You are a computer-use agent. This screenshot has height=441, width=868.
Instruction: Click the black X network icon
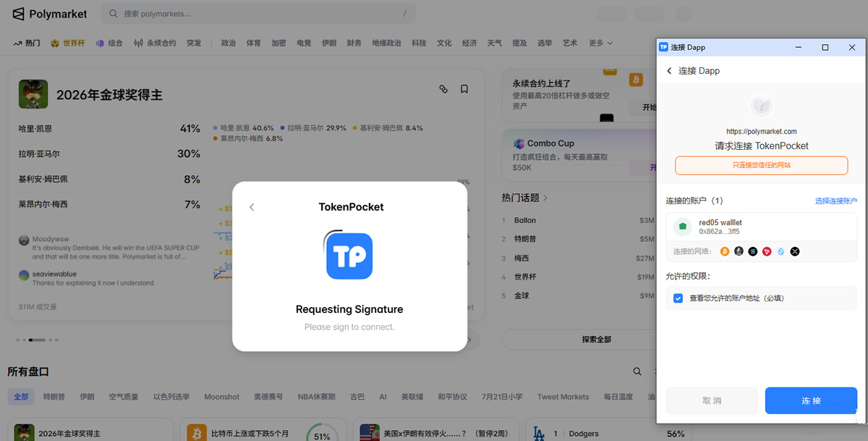[x=795, y=251]
